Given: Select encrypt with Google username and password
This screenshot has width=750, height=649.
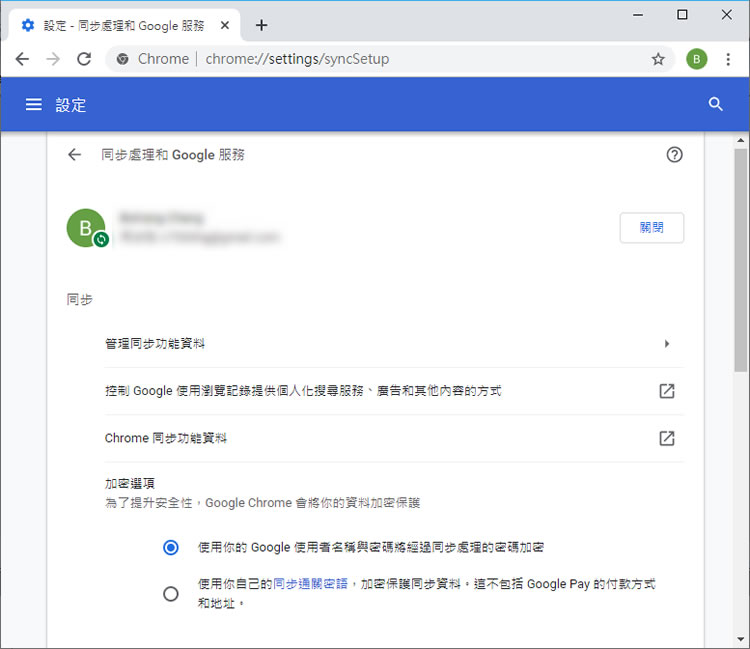Looking at the screenshot, I should pyautogui.click(x=171, y=547).
